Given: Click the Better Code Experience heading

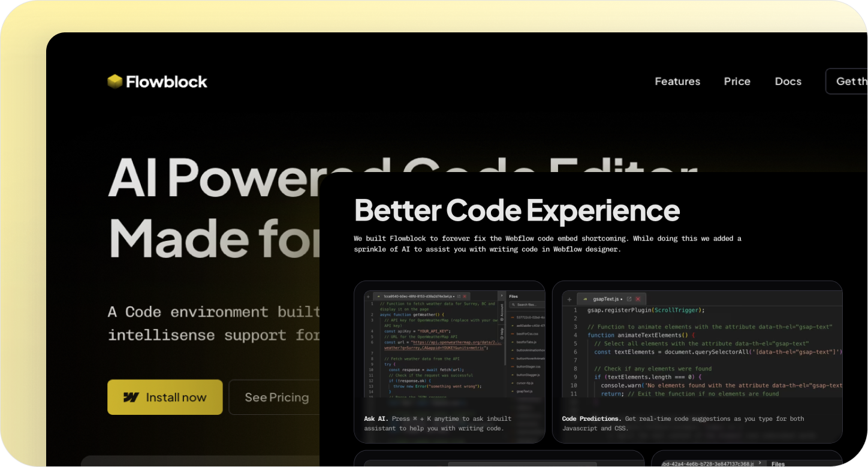Looking at the screenshot, I should [x=517, y=210].
